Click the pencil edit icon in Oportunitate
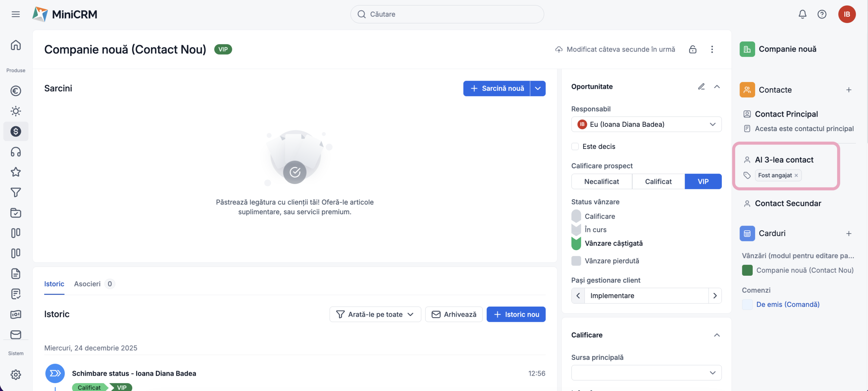Image resolution: width=868 pixels, height=391 pixels. (701, 87)
